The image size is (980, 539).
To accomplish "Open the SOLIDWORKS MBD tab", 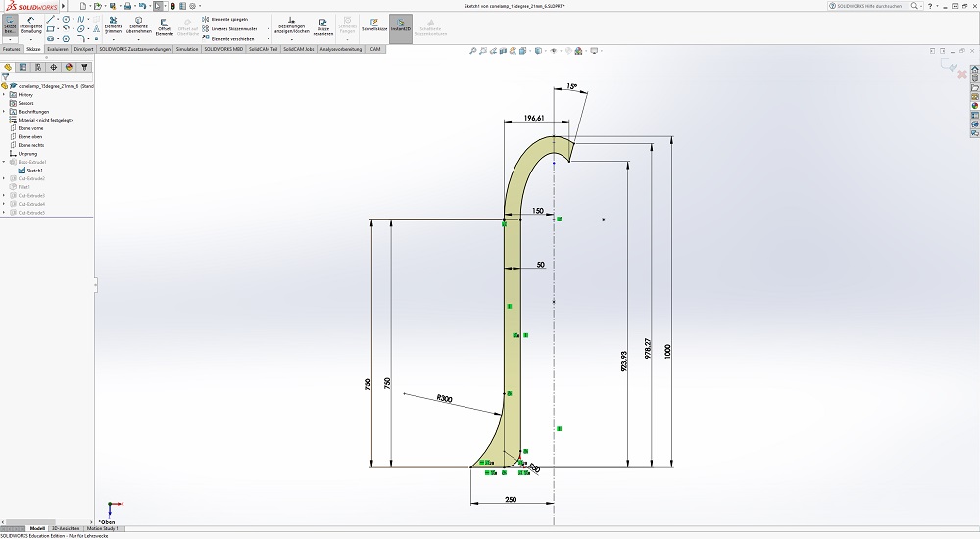I will (223, 49).
